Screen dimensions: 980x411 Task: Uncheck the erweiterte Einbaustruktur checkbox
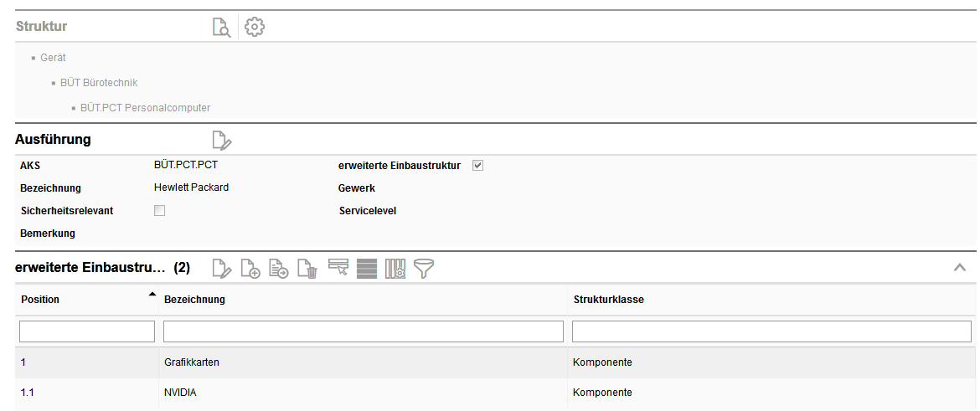(x=478, y=166)
